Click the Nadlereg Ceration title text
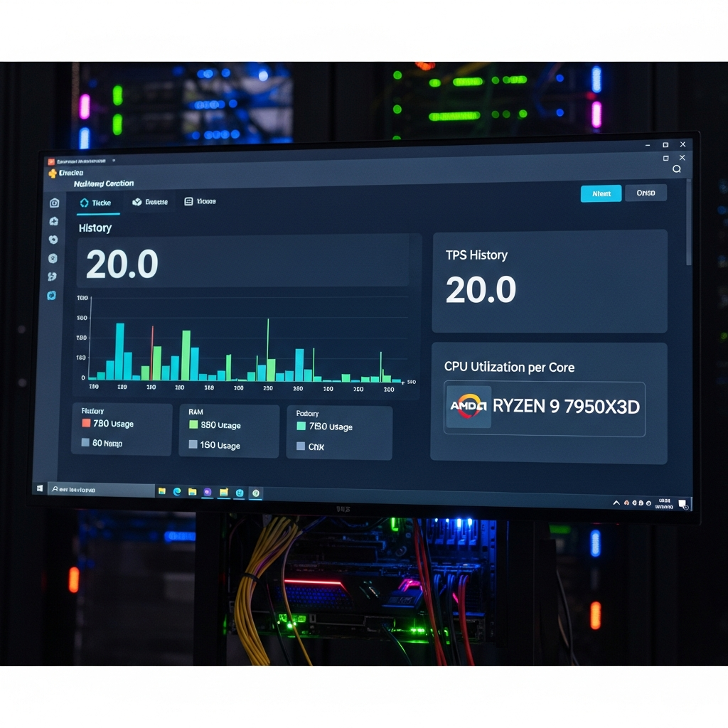728x728 pixels. [104, 184]
